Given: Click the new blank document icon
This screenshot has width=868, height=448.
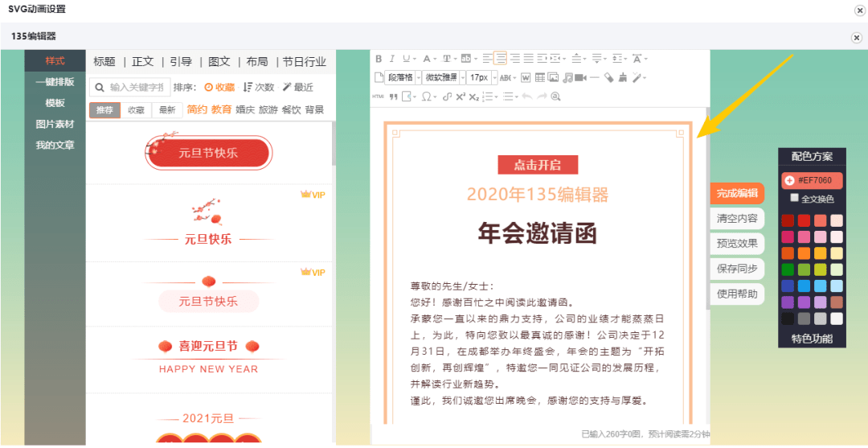Looking at the screenshot, I should [379, 77].
